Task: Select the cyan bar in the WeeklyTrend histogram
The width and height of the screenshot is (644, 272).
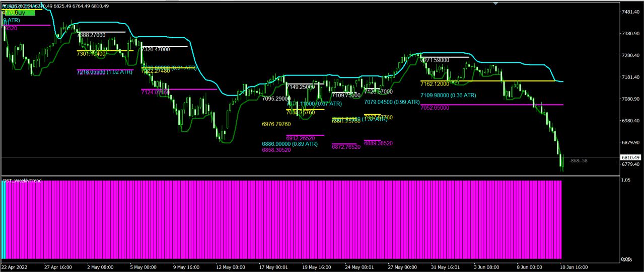Action: pyautogui.click(x=4, y=219)
